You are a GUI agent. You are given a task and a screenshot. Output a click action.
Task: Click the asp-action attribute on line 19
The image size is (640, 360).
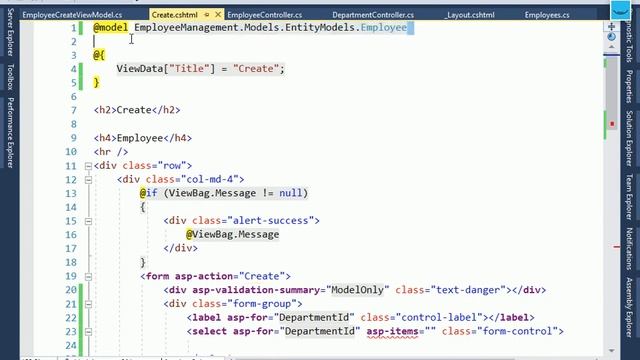(204, 276)
